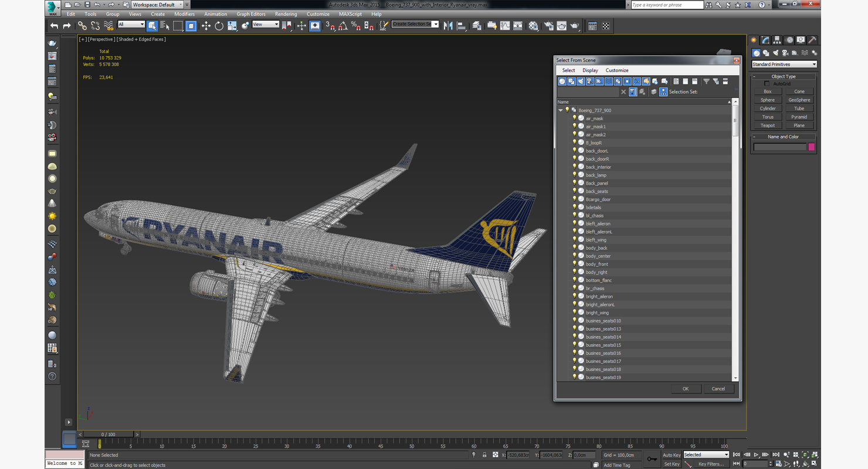Open the Utilities hammer tab
This screenshot has width=868, height=469.
click(812, 40)
